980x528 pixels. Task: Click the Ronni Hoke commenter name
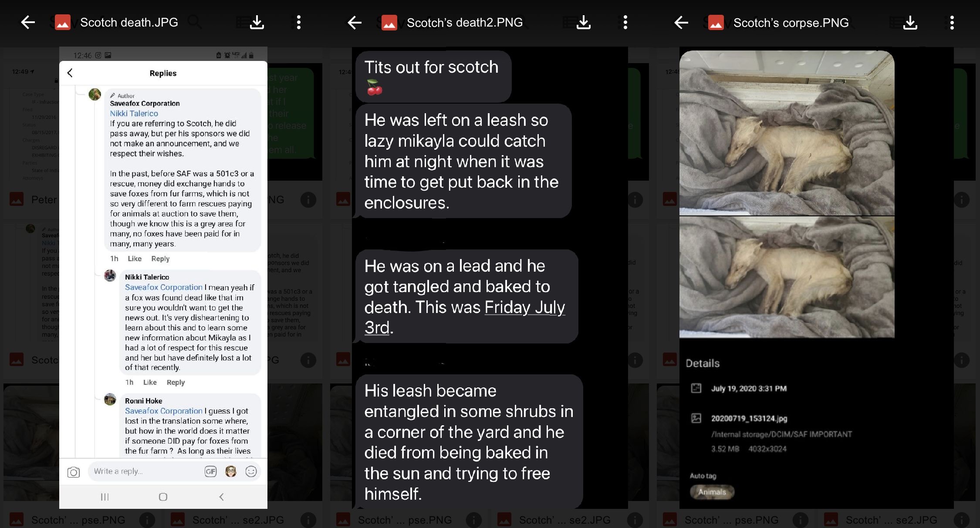tap(143, 401)
